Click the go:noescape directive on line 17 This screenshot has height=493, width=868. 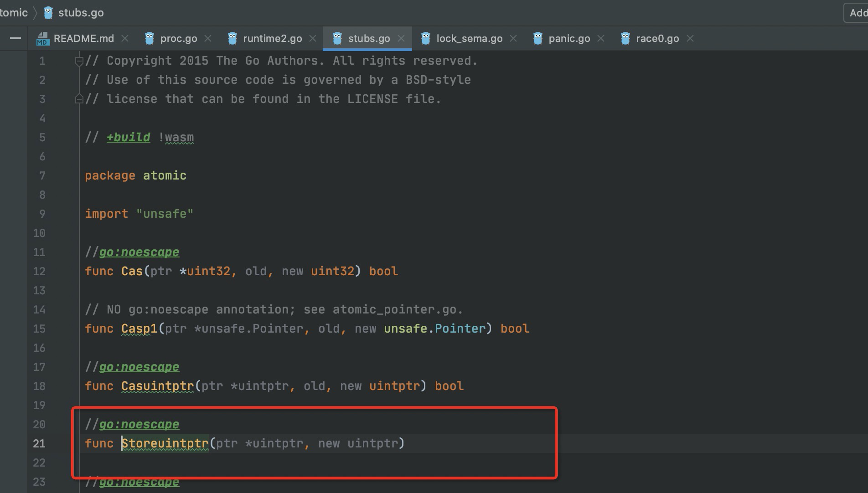coord(139,367)
